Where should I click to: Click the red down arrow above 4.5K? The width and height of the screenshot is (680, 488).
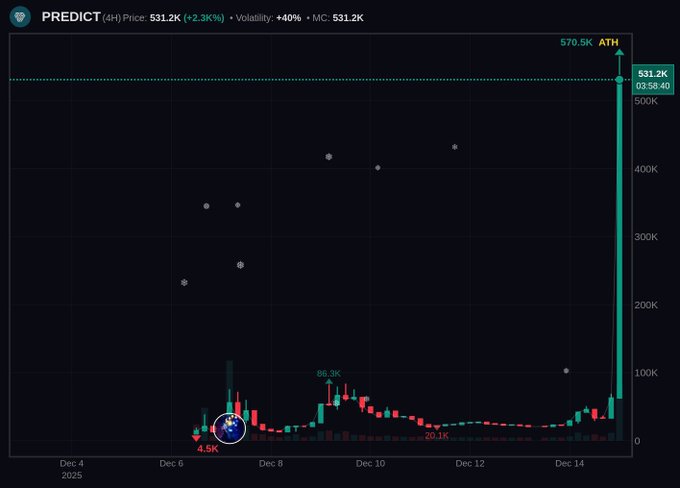pyautogui.click(x=196, y=438)
